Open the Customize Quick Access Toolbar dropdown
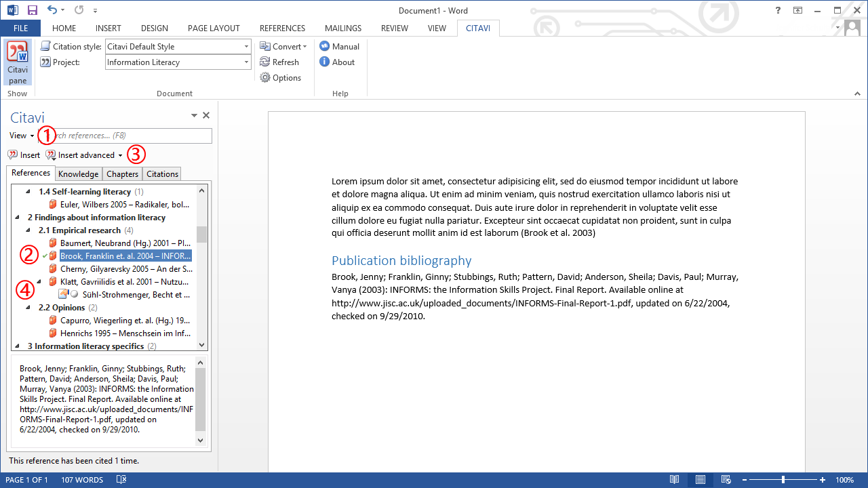Image resolution: width=868 pixels, height=488 pixels. point(95,10)
